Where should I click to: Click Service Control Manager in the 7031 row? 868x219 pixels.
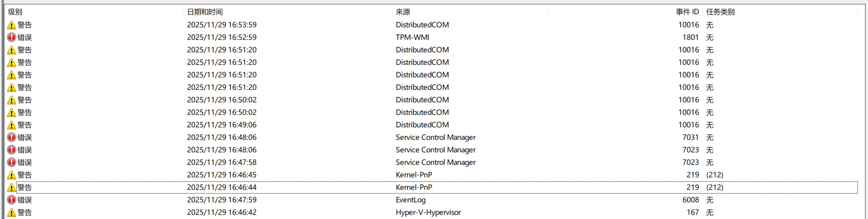point(436,137)
